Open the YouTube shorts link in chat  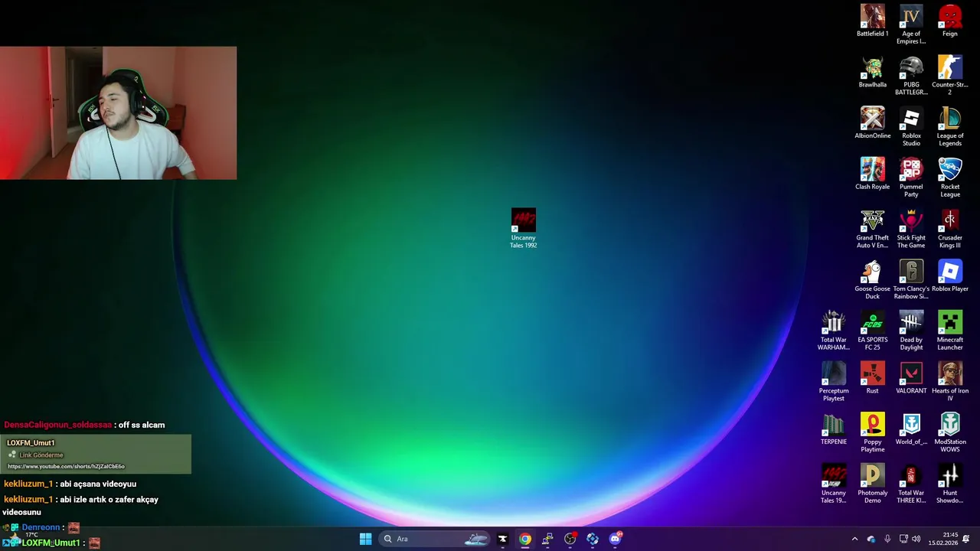click(66, 466)
